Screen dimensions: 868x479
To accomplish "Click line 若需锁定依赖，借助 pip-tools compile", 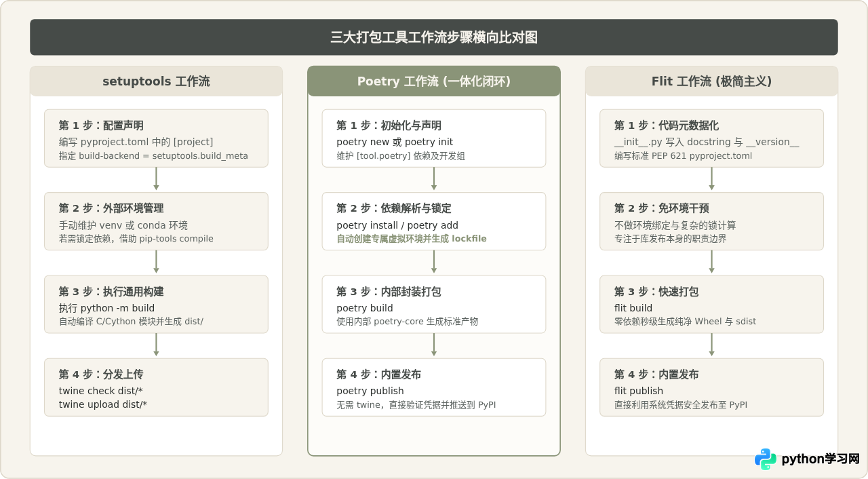I will point(136,239).
